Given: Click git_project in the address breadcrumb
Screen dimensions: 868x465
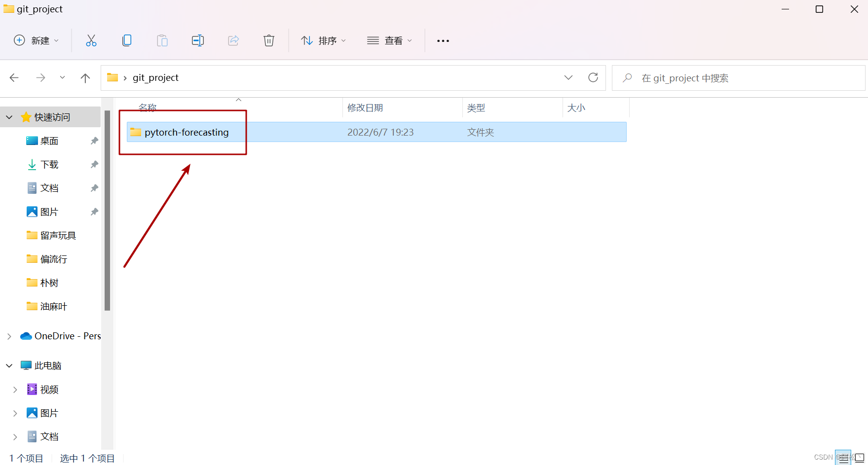Looking at the screenshot, I should click(155, 78).
